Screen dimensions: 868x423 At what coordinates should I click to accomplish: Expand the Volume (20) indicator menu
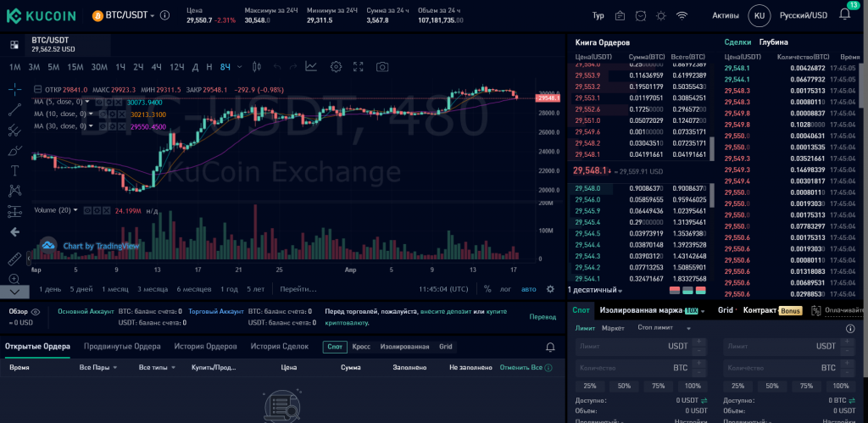pos(75,210)
